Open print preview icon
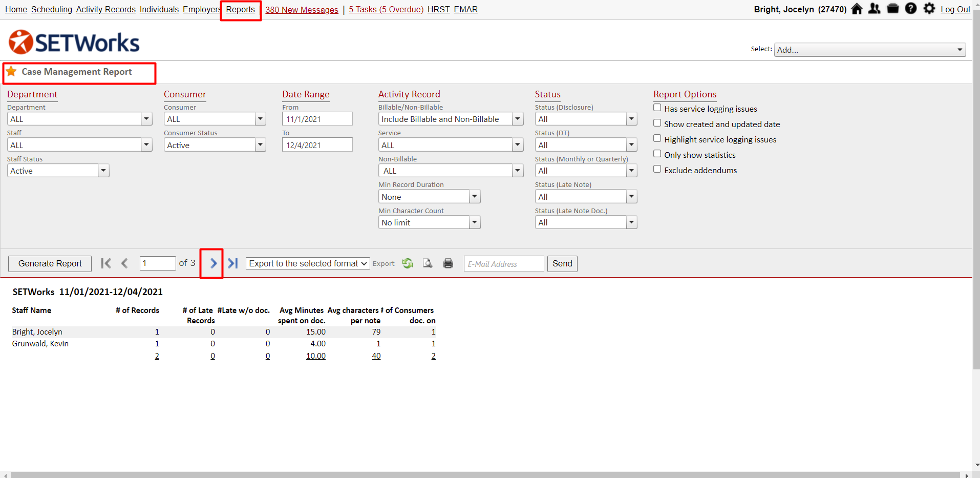 tap(428, 263)
